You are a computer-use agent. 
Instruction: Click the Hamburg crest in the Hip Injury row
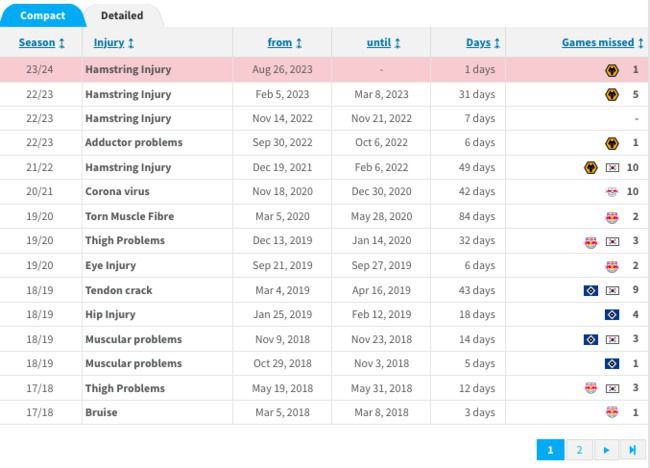[x=612, y=314]
